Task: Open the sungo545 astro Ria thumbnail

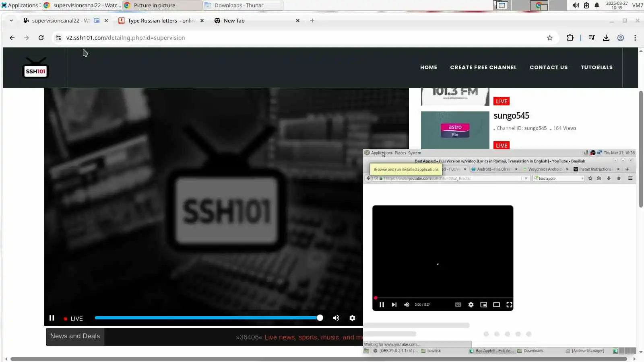Action: (455, 130)
